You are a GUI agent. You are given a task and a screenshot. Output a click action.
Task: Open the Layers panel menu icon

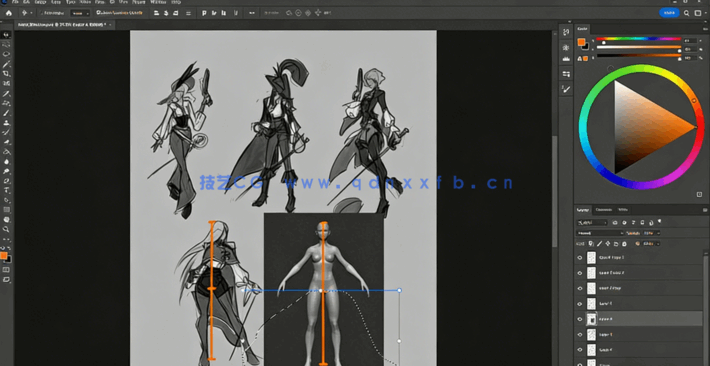click(705, 210)
